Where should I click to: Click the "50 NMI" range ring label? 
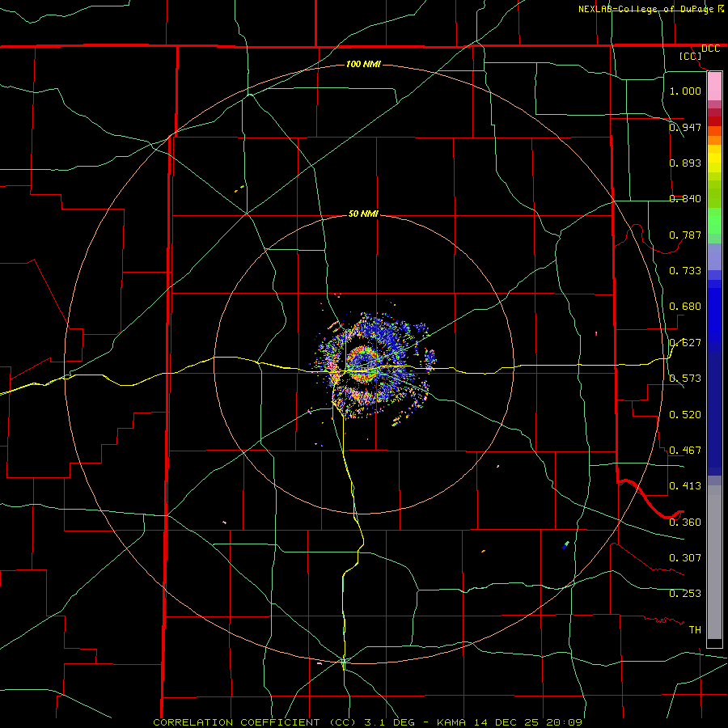click(363, 214)
